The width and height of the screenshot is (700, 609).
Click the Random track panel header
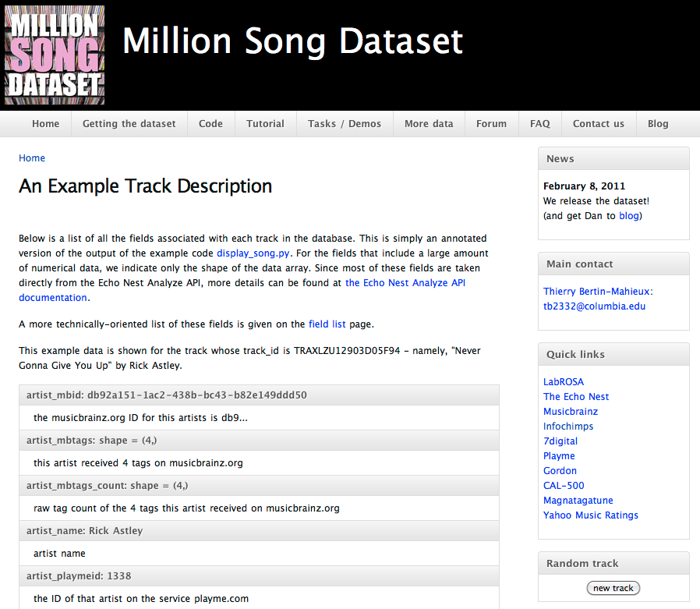tap(613, 563)
